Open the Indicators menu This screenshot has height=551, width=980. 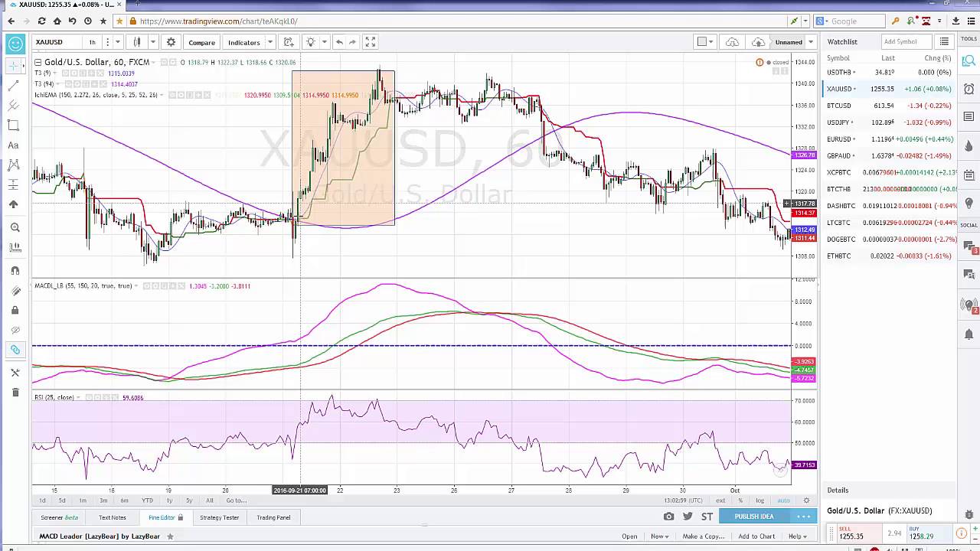point(243,42)
